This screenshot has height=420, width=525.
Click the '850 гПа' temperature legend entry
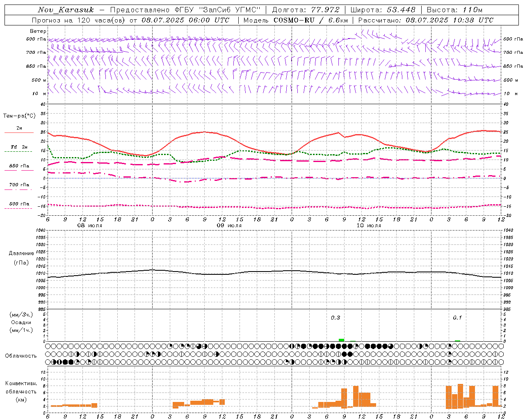point(19,166)
